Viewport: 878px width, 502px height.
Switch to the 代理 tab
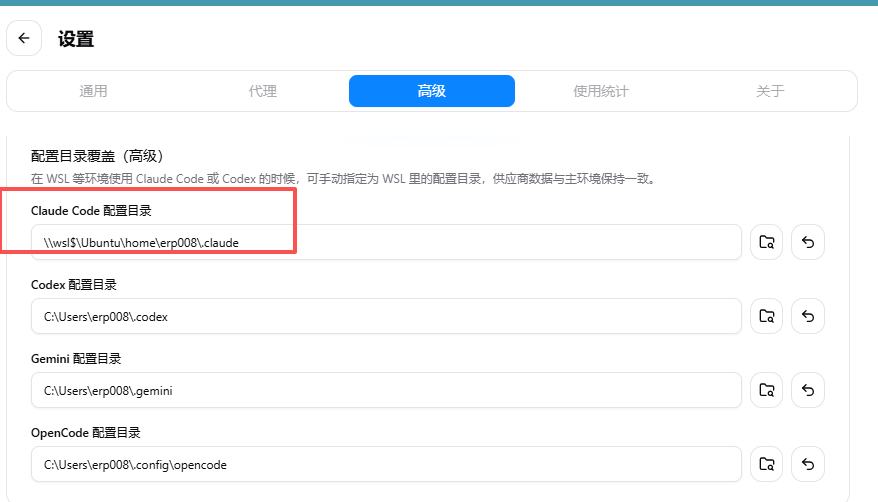(x=263, y=91)
